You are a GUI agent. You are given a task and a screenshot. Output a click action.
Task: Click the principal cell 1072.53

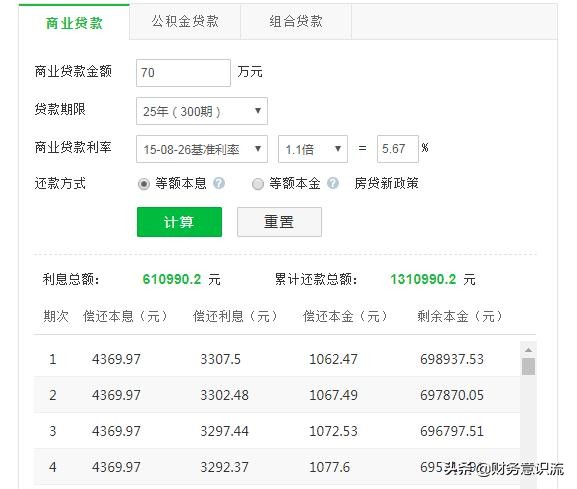(333, 431)
